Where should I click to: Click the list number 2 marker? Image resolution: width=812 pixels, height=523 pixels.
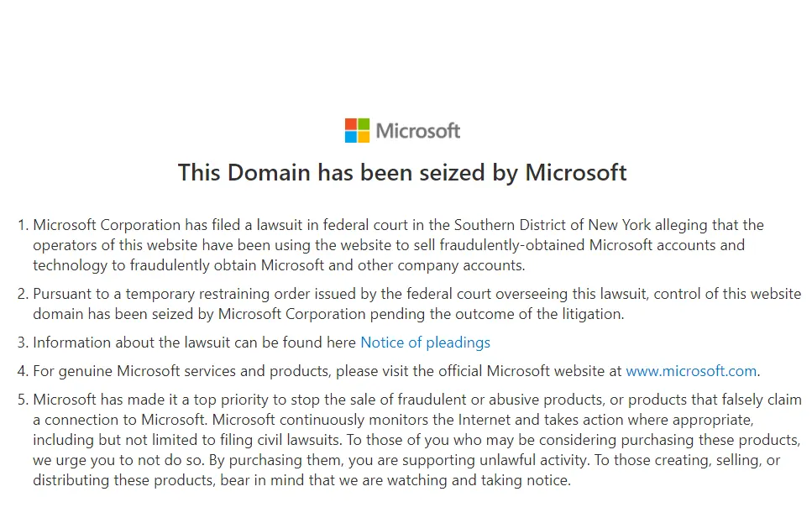22,295
